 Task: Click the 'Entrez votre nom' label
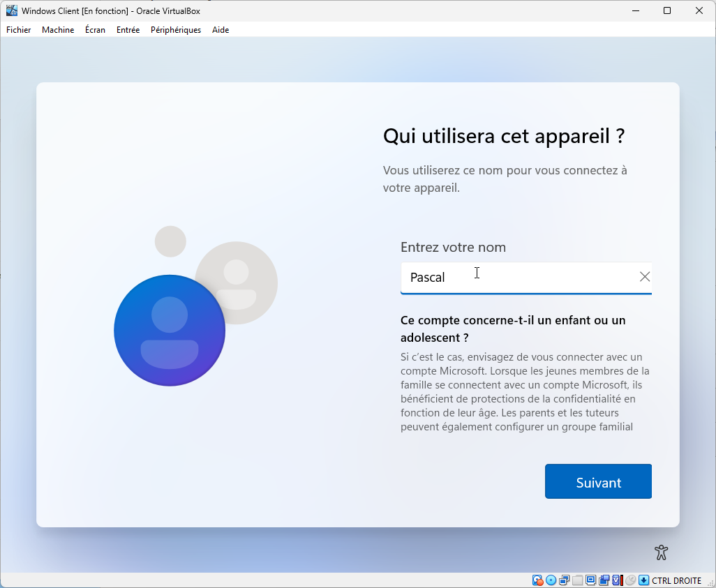pos(453,247)
